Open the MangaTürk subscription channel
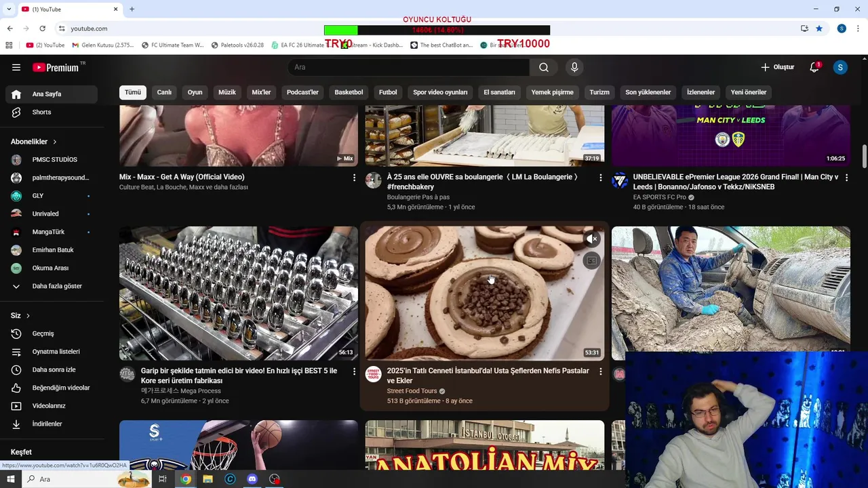 coord(52,232)
